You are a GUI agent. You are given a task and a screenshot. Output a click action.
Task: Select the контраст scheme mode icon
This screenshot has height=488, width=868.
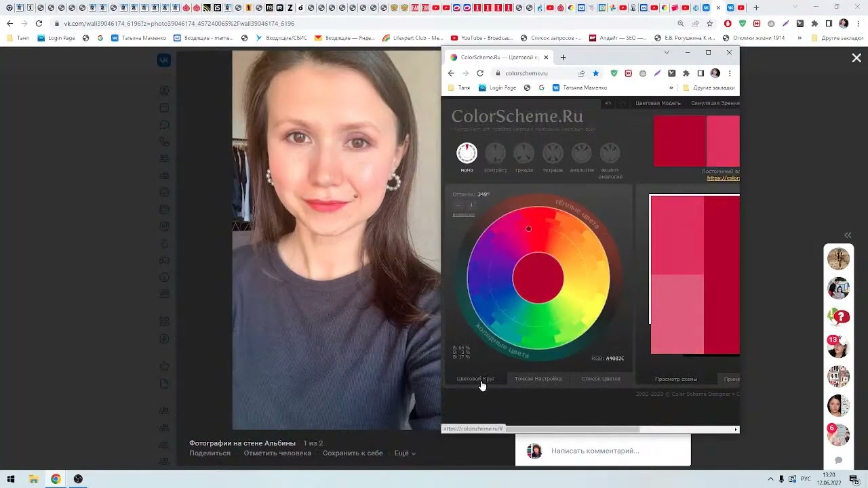495,153
